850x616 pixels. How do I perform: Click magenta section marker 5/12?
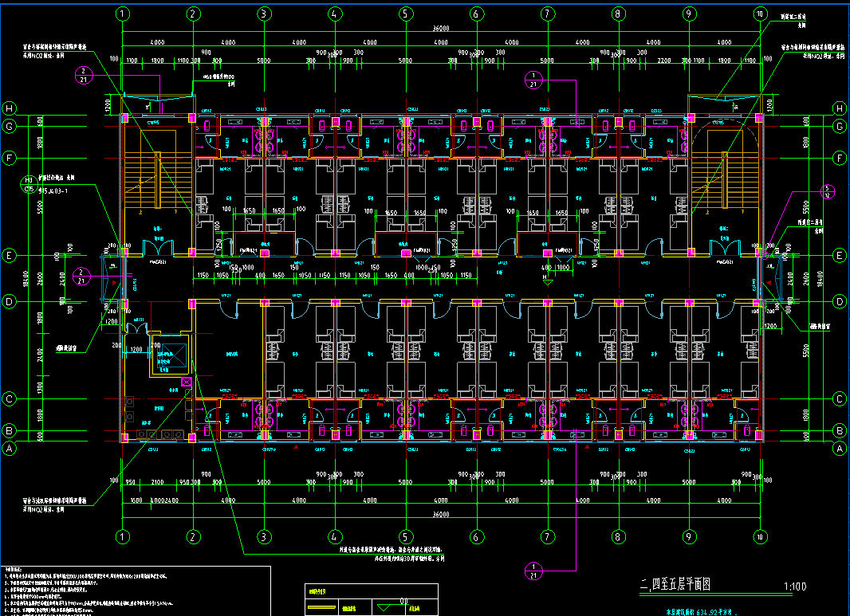click(828, 191)
